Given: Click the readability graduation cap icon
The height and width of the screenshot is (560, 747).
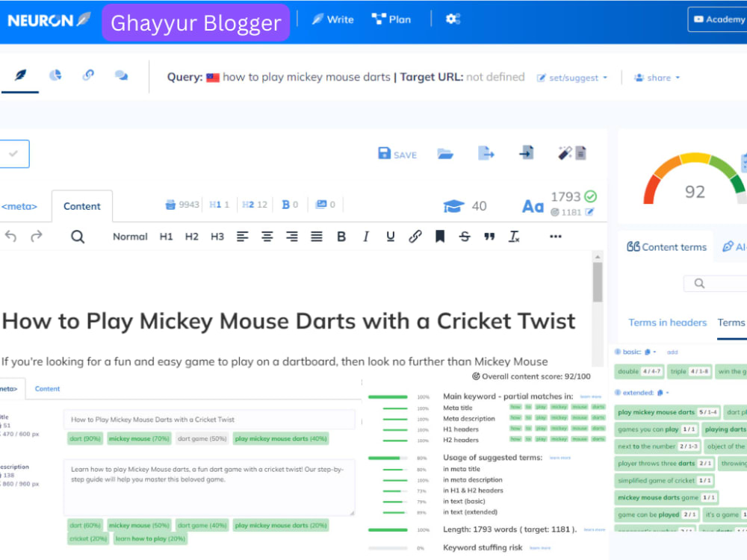Looking at the screenshot, I should (x=453, y=206).
